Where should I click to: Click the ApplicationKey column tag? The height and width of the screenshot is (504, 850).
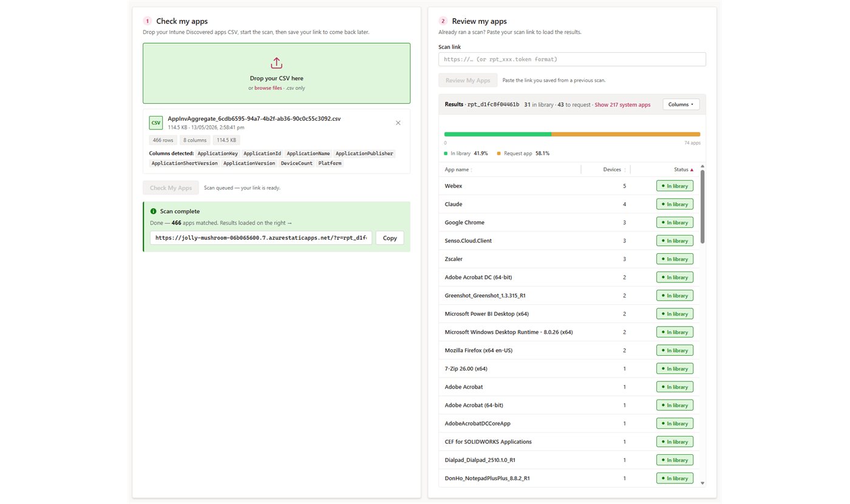pos(217,154)
